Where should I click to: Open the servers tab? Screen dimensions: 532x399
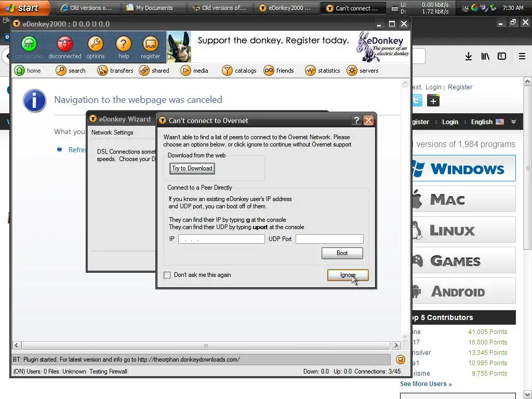click(363, 71)
